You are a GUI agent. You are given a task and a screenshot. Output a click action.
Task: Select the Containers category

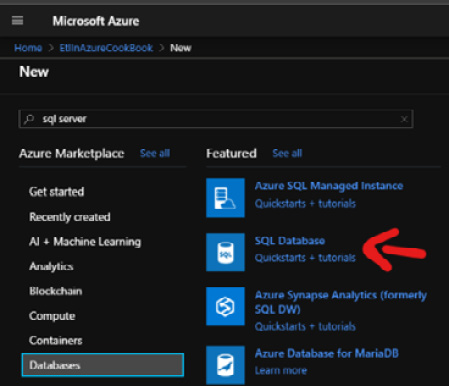[x=56, y=341]
